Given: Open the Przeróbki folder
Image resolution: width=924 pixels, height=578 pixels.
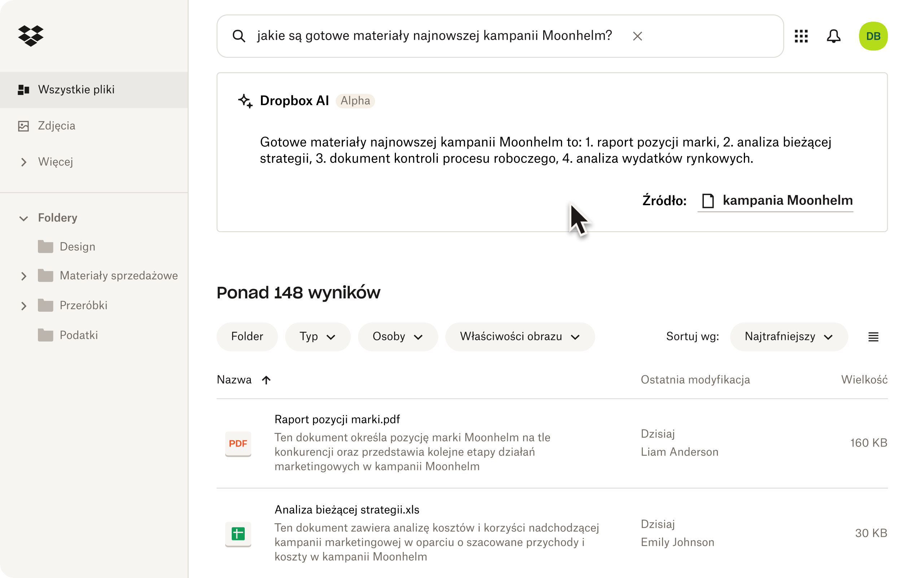Looking at the screenshot, I should tap(84, 306).
